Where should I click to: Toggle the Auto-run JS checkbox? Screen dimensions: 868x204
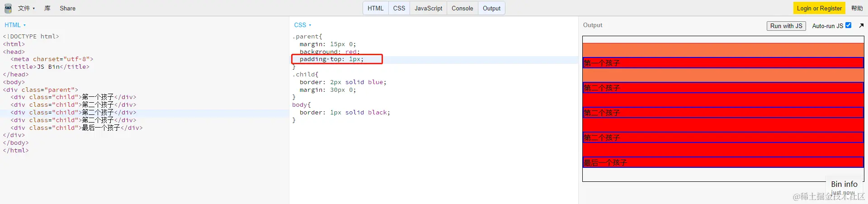tap(848, 25)
